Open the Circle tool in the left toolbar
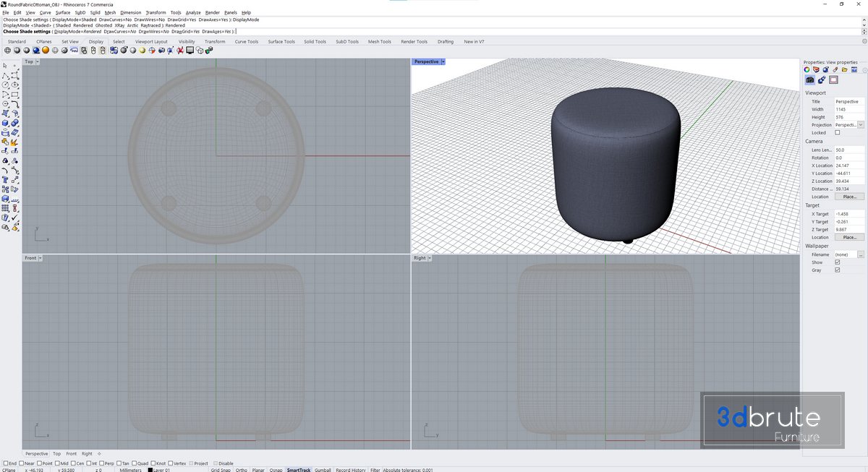The image size is (868, 472). pyautogui.click(x=6, y=85)
